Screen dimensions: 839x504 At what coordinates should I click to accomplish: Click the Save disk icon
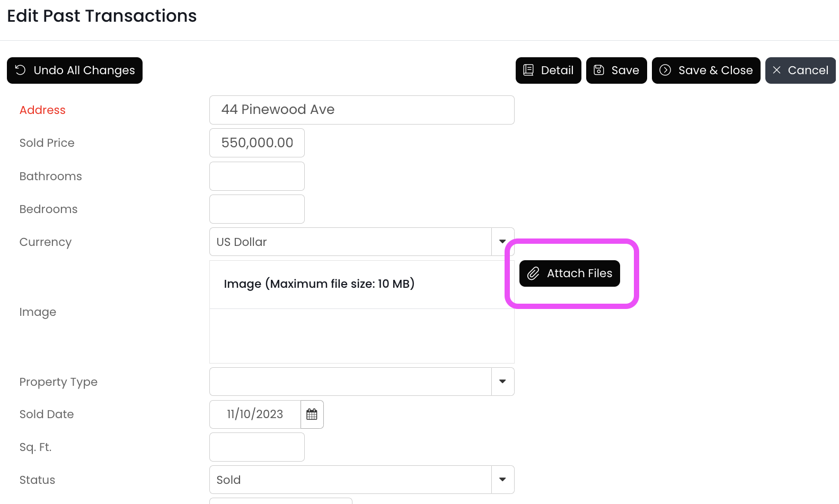(599, 70)
